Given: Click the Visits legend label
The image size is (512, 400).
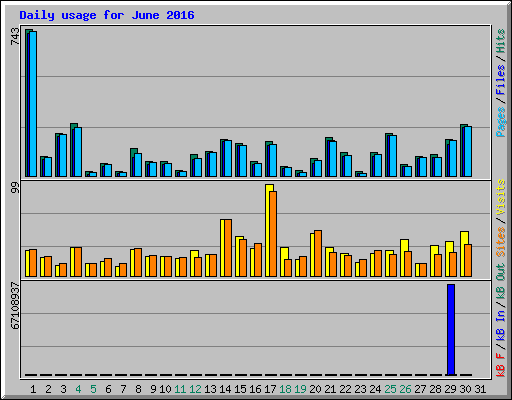Looking at the screenshot, I should [x=501, y=197].
